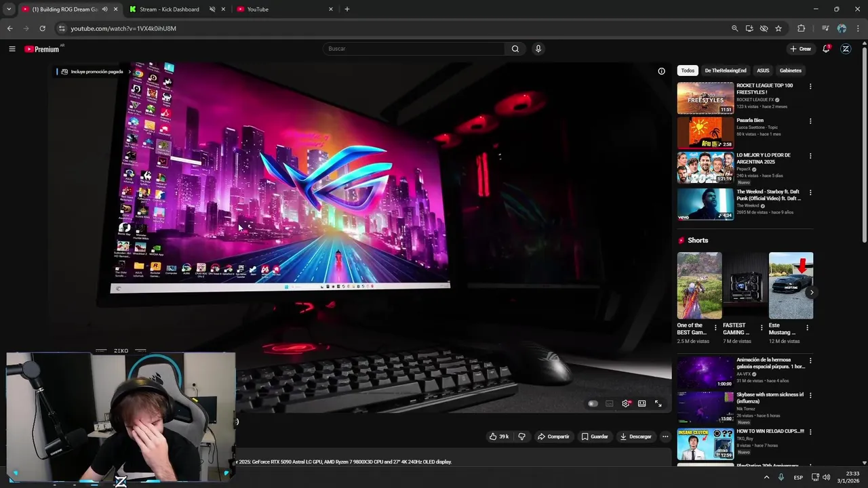Image resolution: width=868 pixels, height=488 pixels.
Task: Open The Weeknd Starboy video thumbnail
Action: point(705,204)
